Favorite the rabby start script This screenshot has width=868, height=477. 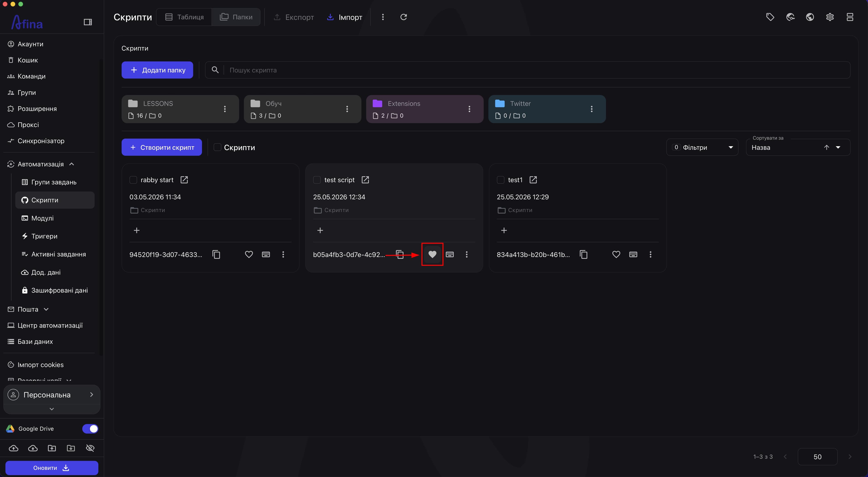pyautogui.click(x=249, y=255)
